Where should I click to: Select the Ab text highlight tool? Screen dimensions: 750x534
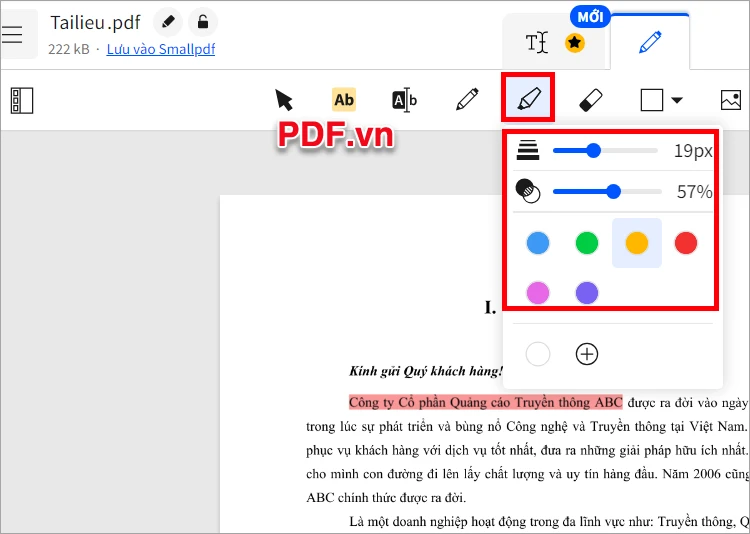coord(344,100)
